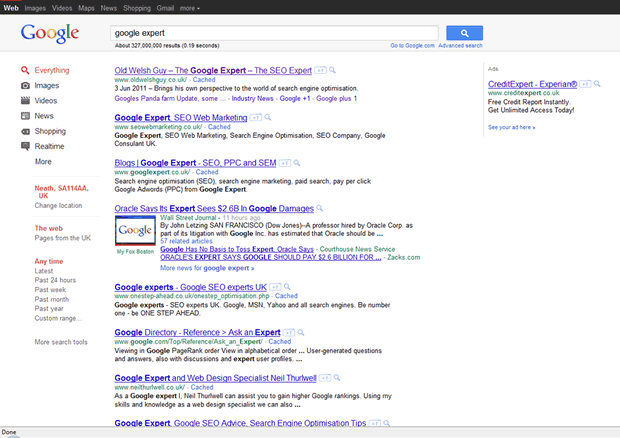This screenshot has width=620, height=438.
Task: Open 'Oracle Says Its Expert Sees $2.6B' headline
Action: [214, 208]
